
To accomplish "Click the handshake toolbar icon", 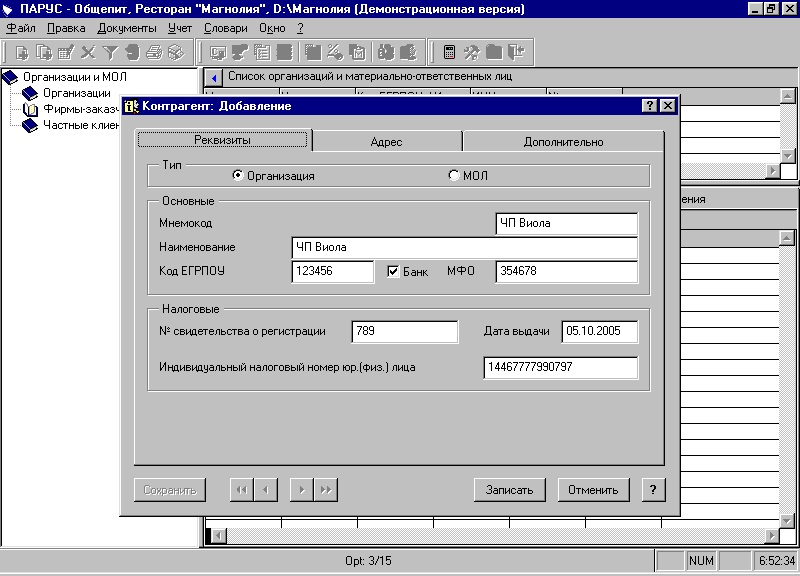I will [x=240, y=53].
